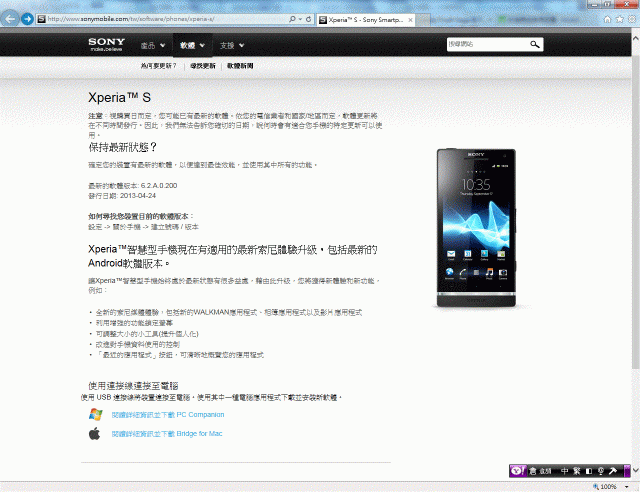640x492 pixels.
Task: Click the release date 2013-04-24 text
Action: click(x=138, y=196)
